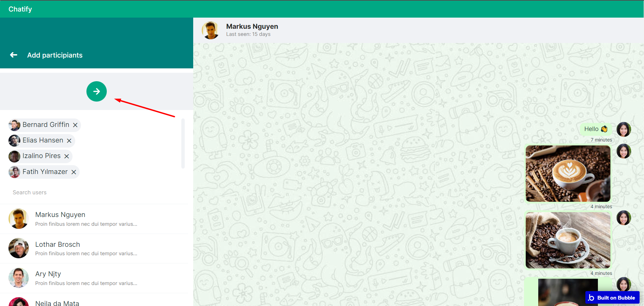Click Elias Hansen's chip avatar
Screen dimensions: 644x306
point(14,140)
